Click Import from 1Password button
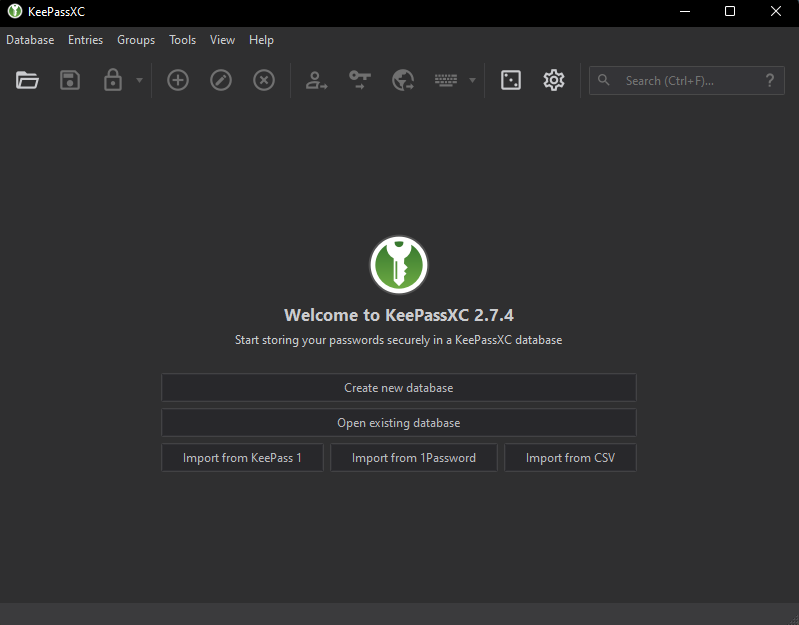This screenshot has height=625, width=799. 414,458
